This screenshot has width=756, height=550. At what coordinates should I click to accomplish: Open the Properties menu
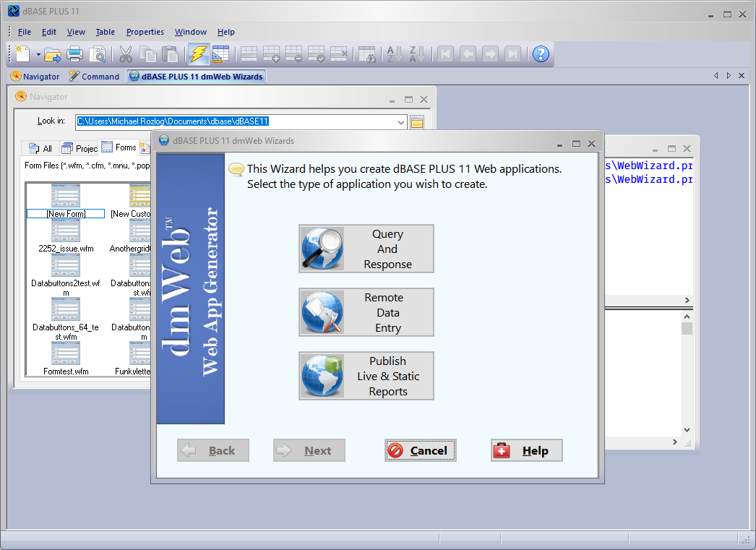(x=145, y=32)
